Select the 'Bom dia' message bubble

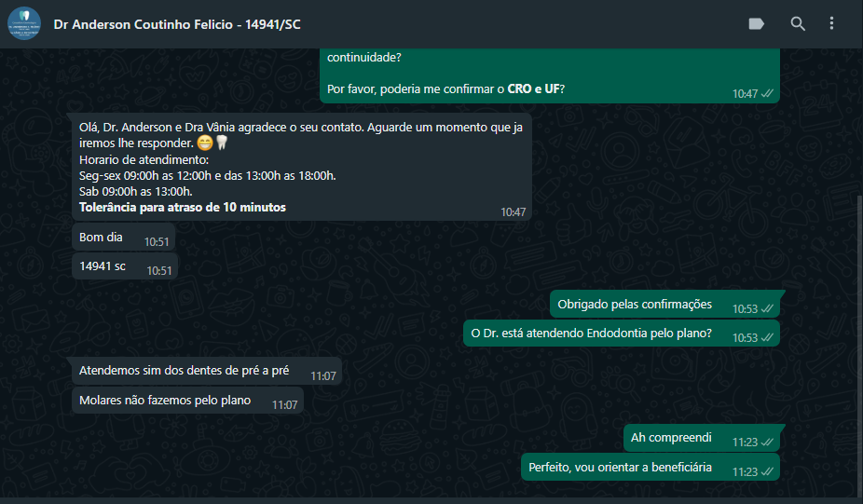coord(124,238)
